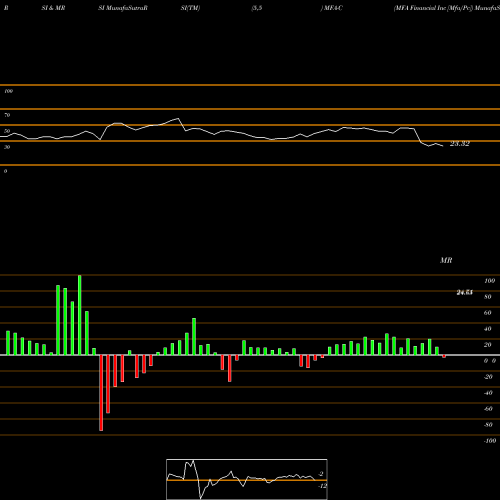Click the RSI axis label 70
Viewport: 500px width, 500px height.
tap(7, 115)
